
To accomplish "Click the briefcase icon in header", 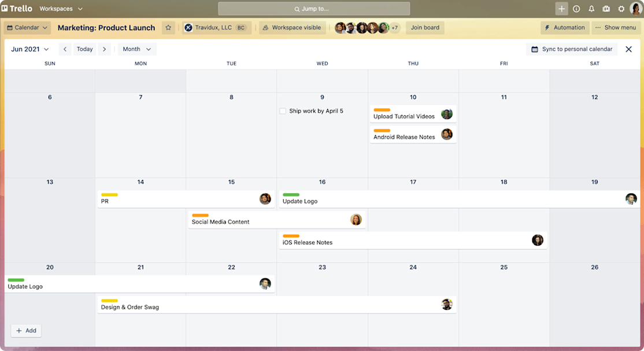I will [606, 9].
